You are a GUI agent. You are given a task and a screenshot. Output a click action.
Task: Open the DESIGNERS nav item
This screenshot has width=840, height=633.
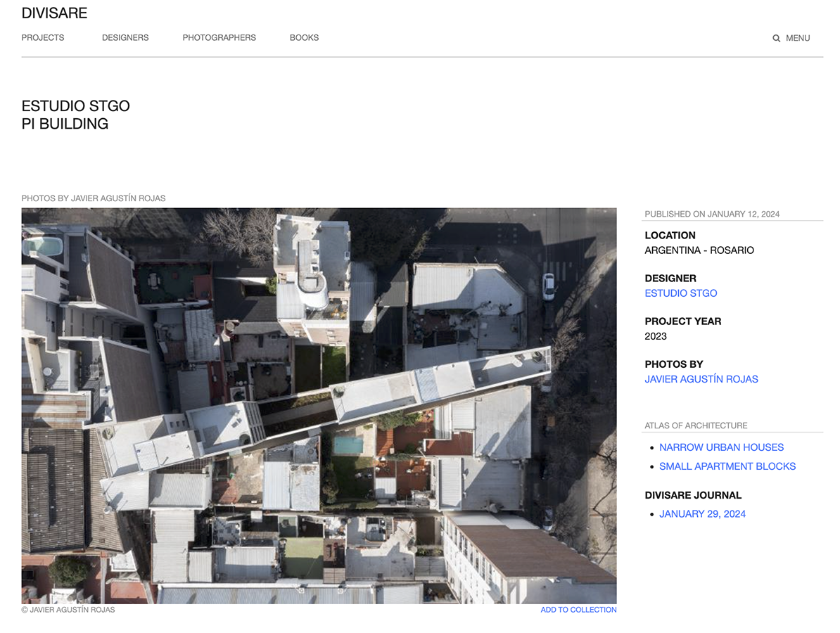click(x=125, y=37)
